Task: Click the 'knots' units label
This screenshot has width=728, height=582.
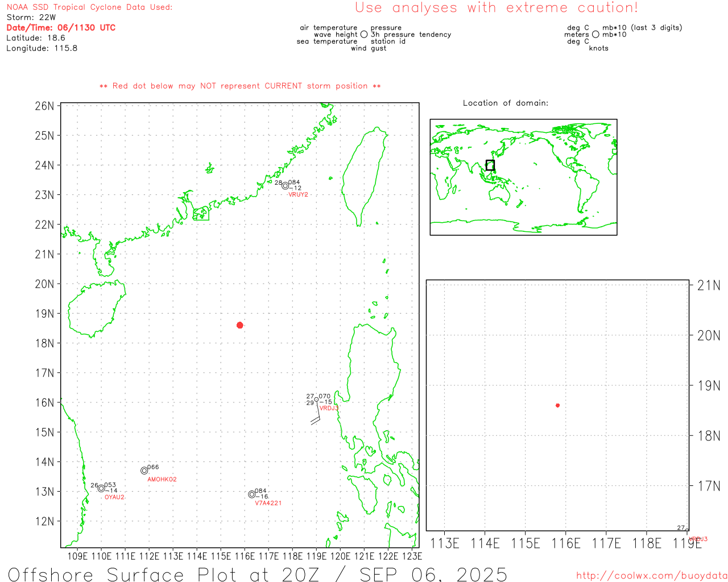Action: [x=599, y=48]
